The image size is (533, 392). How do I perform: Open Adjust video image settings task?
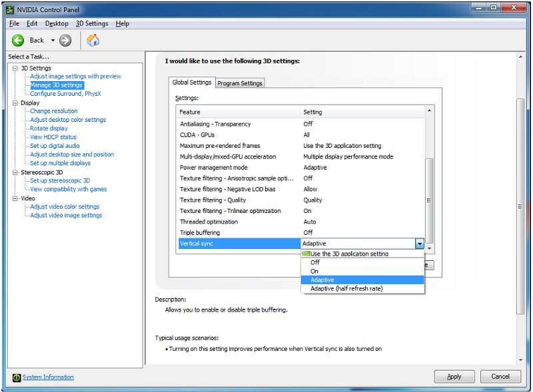tap(66, 216)
